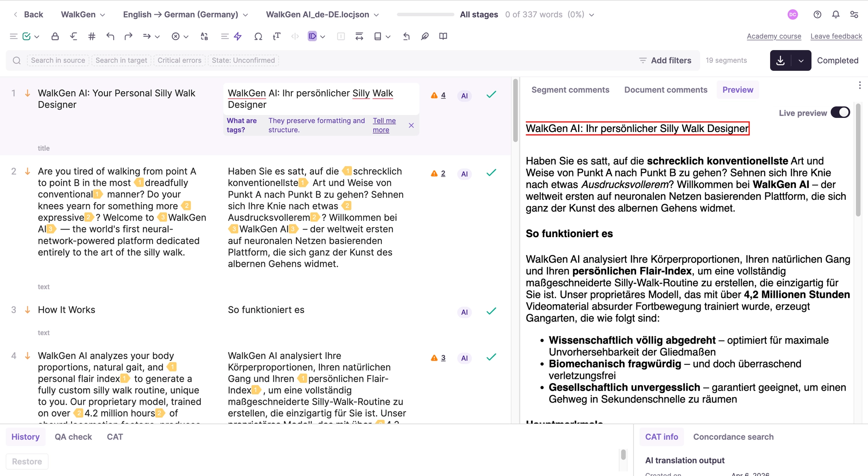Click the change case (A/B) icon
Viewport: 868px width, 476px height.
[x=204, y=36]
